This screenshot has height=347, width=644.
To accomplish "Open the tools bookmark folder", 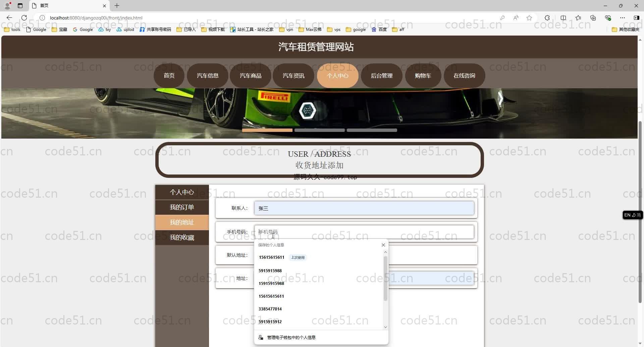I will click(x=12, y=30).
